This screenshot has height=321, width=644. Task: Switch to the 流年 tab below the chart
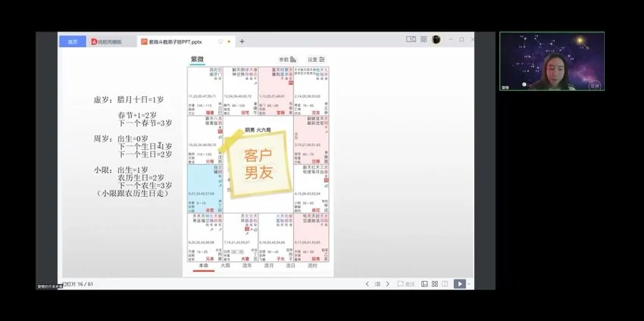247,266
